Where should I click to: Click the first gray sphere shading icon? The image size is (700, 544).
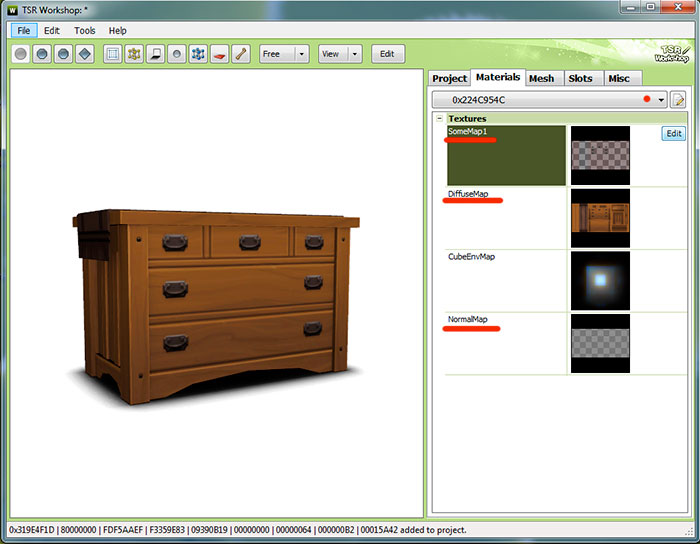pos(21,54)
